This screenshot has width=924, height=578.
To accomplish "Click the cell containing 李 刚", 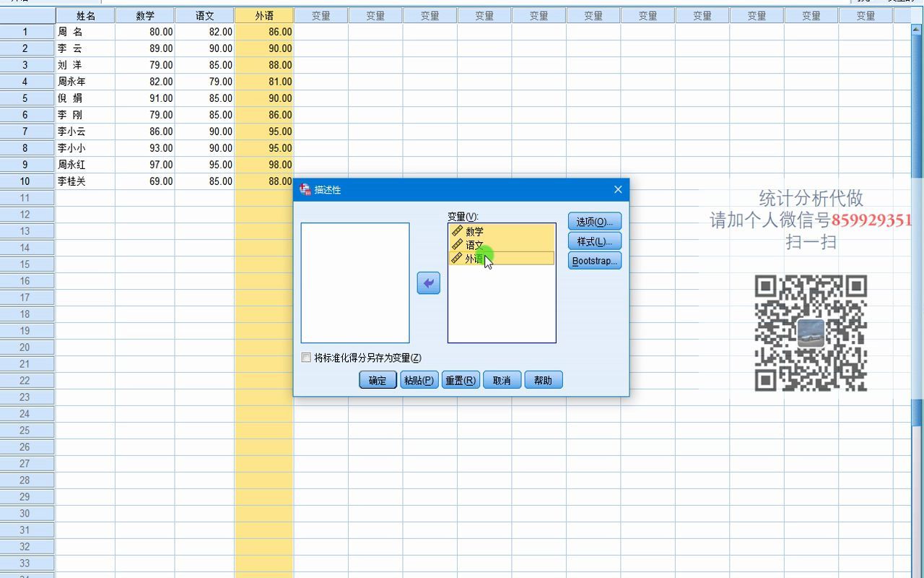I will click(85, 115).
